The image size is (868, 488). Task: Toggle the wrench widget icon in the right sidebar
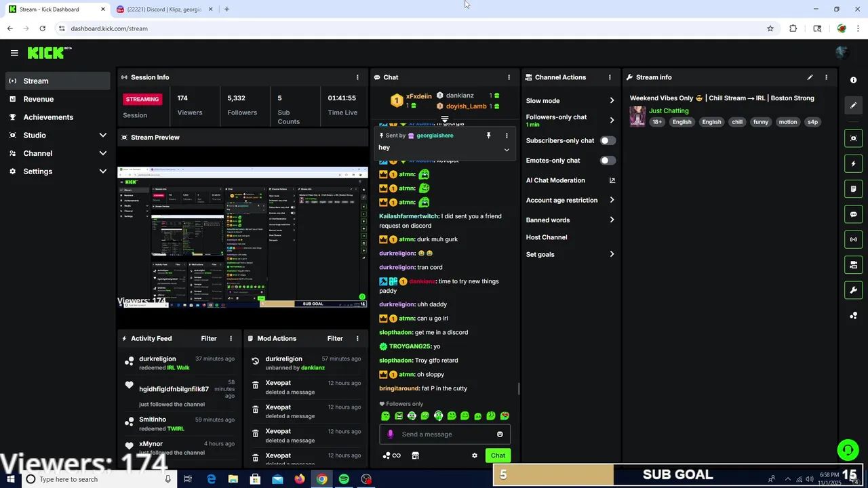853,290
